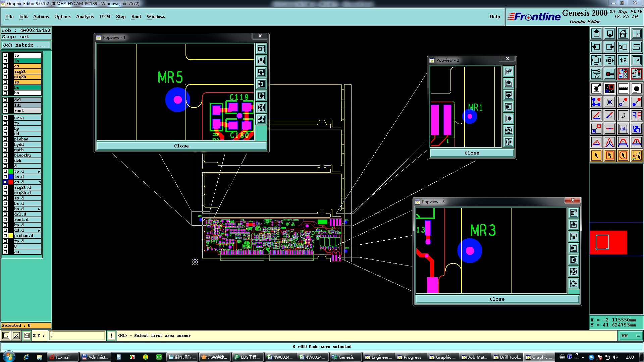Screen dimensions: 644x362
Task: Click the undo/rotate arrow icon
Action: 623,116
